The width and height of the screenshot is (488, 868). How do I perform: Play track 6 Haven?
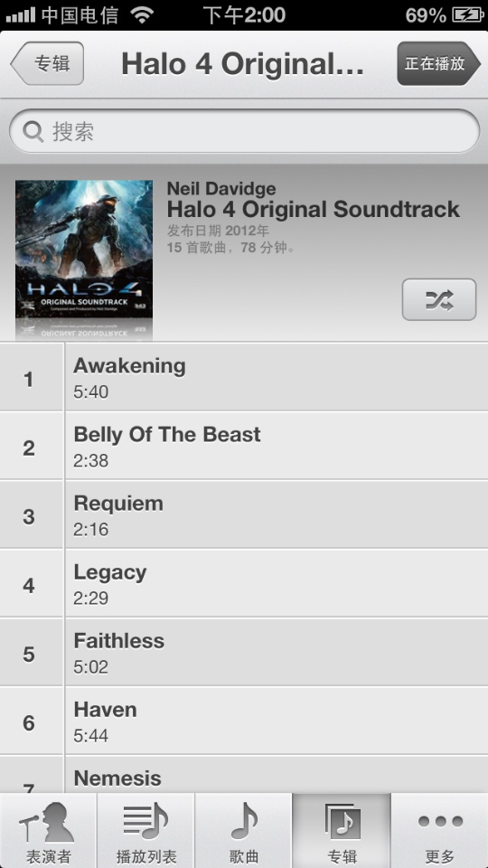tap(244, 721)
